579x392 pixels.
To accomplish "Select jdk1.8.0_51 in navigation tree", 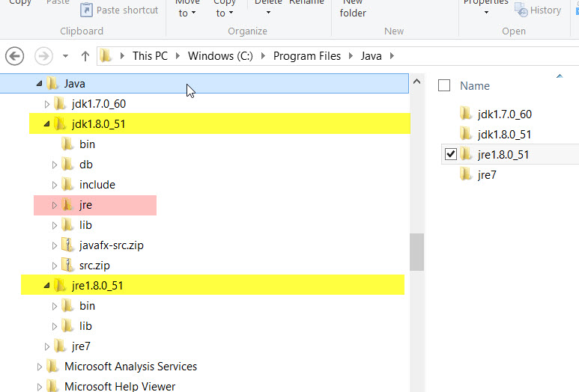I will point(98,124).
